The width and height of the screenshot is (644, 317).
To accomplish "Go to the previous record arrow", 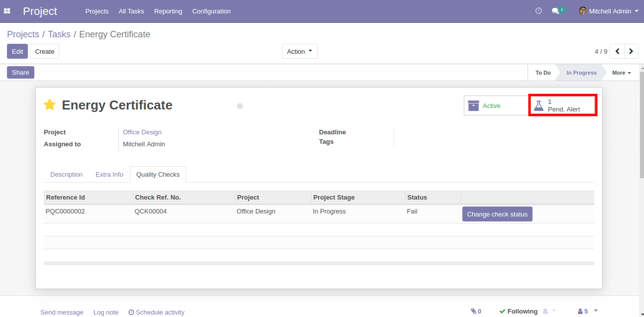I will [x=617, y=51].
